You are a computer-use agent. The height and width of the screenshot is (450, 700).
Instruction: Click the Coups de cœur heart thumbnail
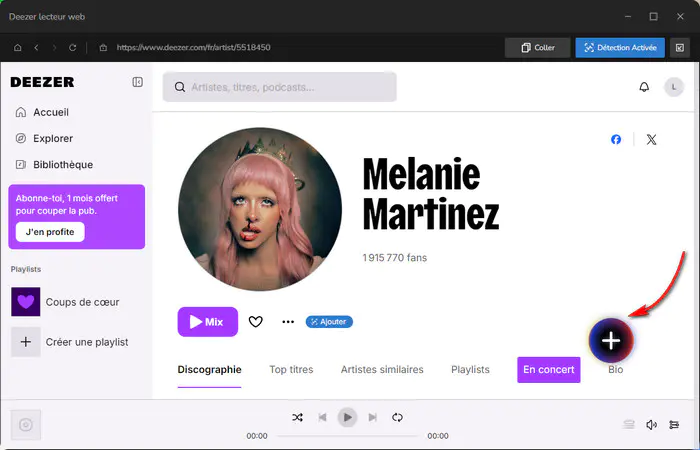pyautogui.click(x=25, y=302)
